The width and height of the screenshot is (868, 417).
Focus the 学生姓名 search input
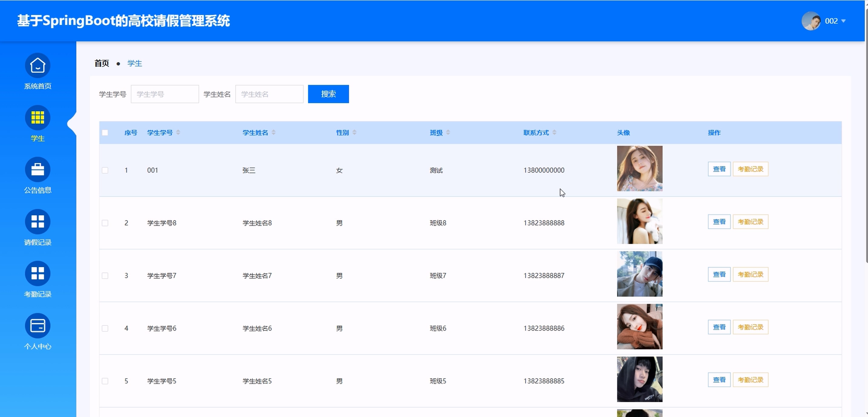[269, 94]
